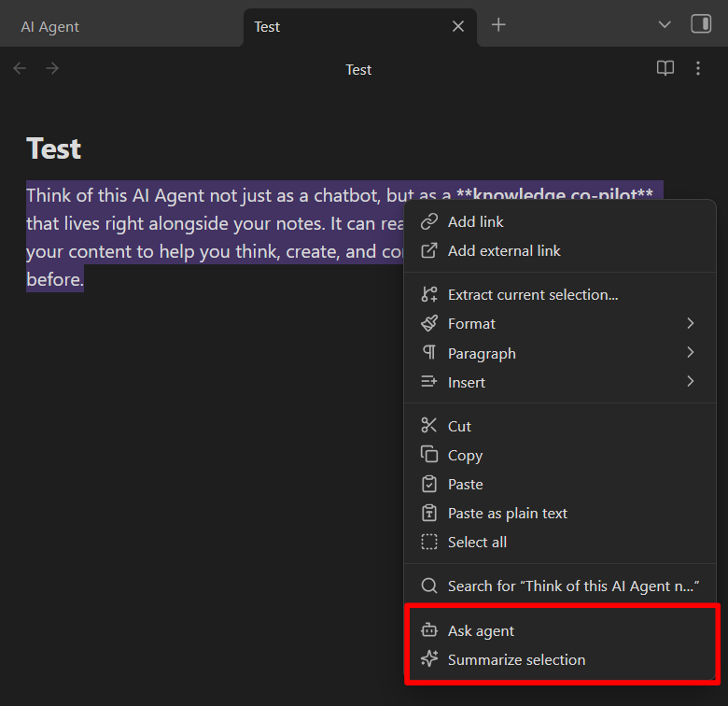Open the three-dot more options menu

coord(698,69)
